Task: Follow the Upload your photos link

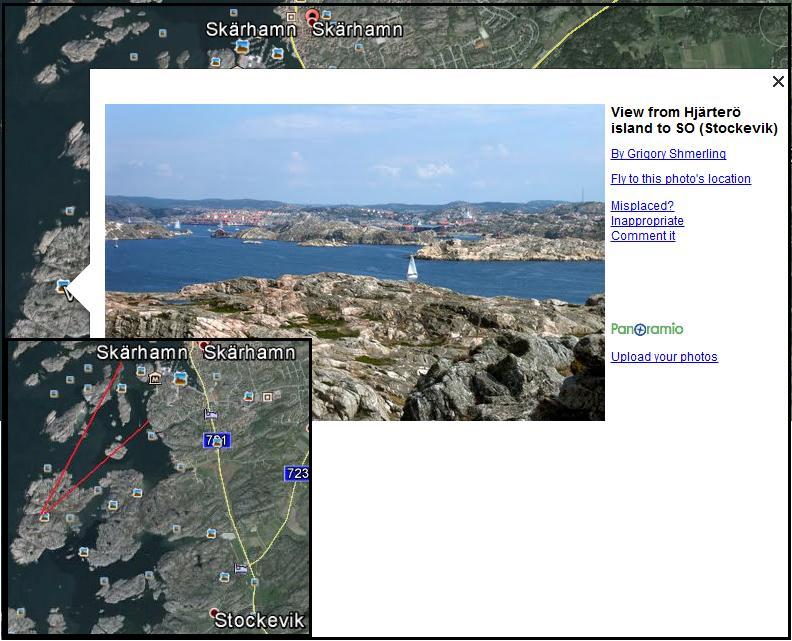Action: pos(664,357)
